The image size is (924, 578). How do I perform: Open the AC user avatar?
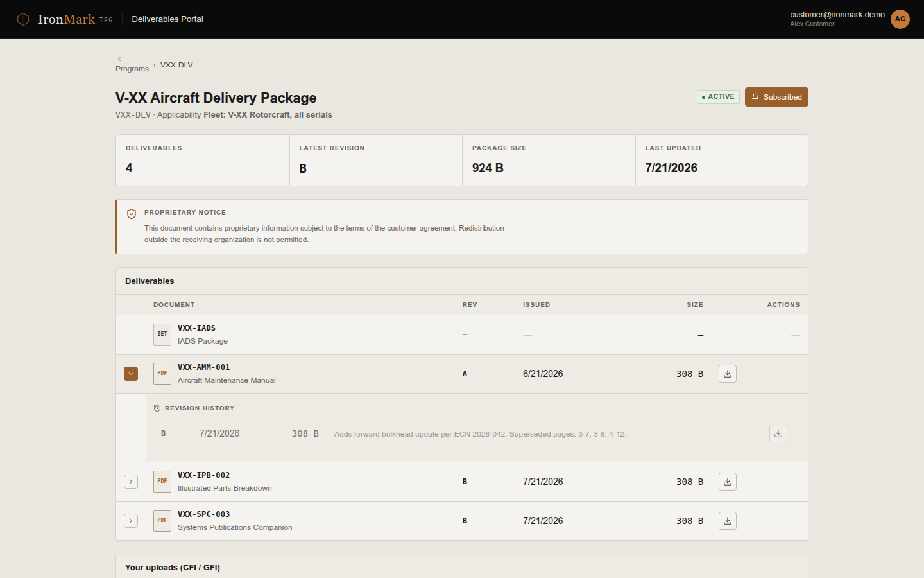point(900,19)
